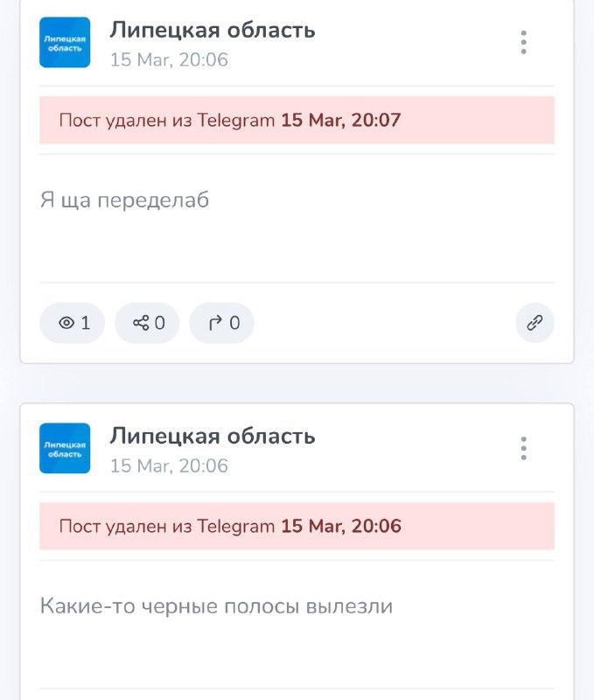The height and width of the screenshot is (700, 594).
Task: Copy the post link using the chain icon
Action: tap(535, 323)
